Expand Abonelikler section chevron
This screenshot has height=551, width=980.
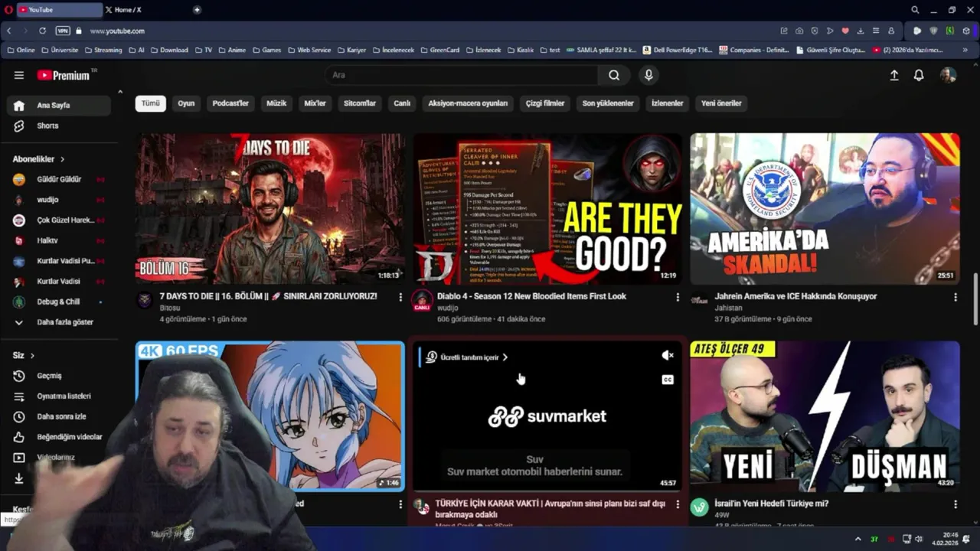[62, 159]
